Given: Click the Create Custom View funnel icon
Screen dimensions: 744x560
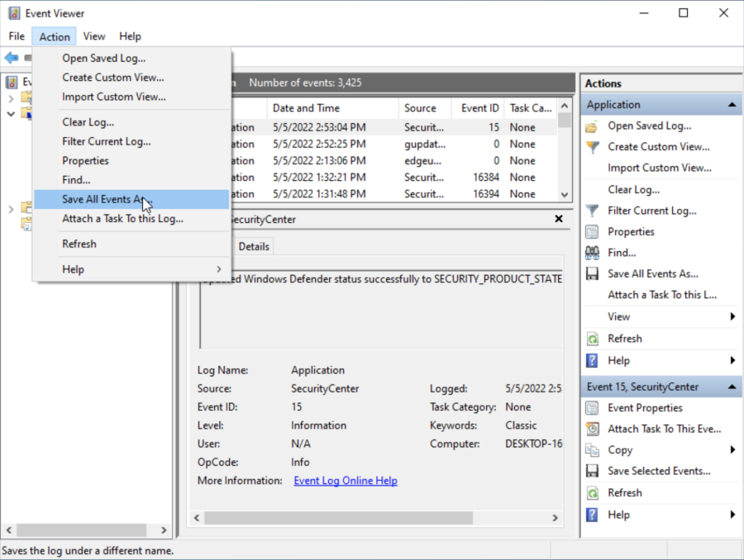Looking at the screenshot, I should (x=592, y=147).
